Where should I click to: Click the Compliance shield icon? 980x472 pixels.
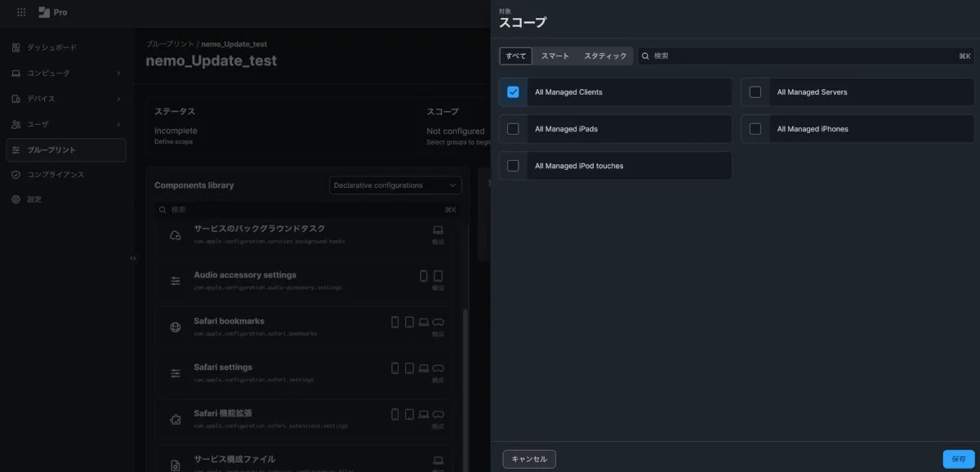click(x=16, y=175)
